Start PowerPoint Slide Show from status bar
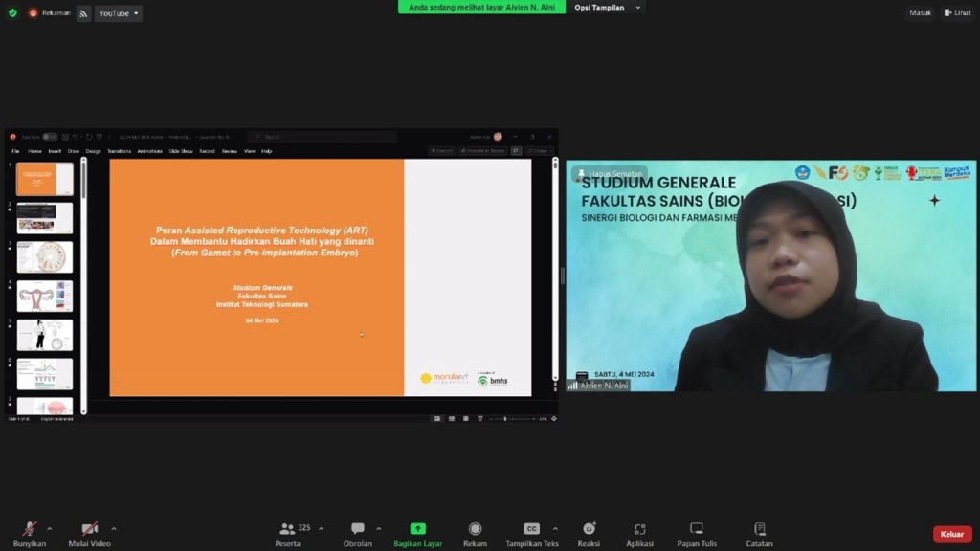 (x=480, y=419)
